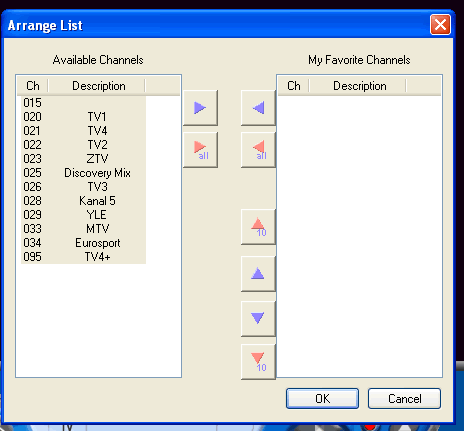
Task: Remove selected favorite with blue left arrow
Action: click(258, 108)
